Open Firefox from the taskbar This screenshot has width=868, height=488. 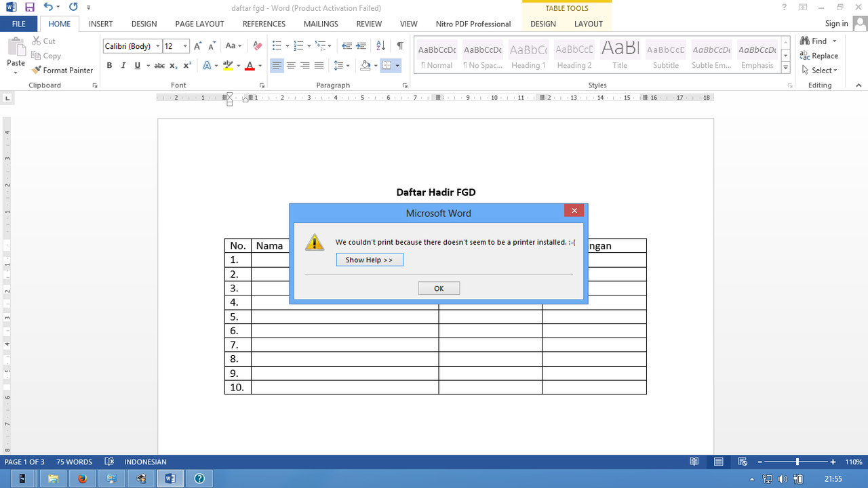pyautogui.click(x=83, y=479)
